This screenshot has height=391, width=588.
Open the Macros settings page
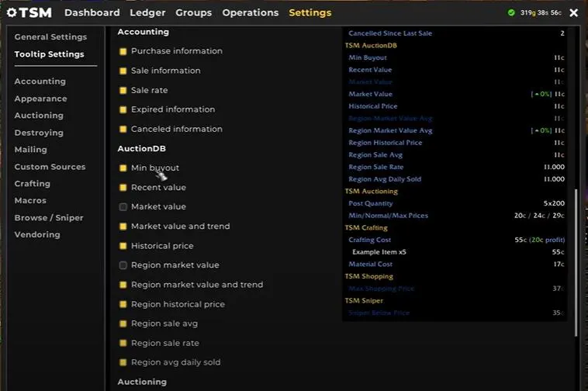[x=30, y=201]
